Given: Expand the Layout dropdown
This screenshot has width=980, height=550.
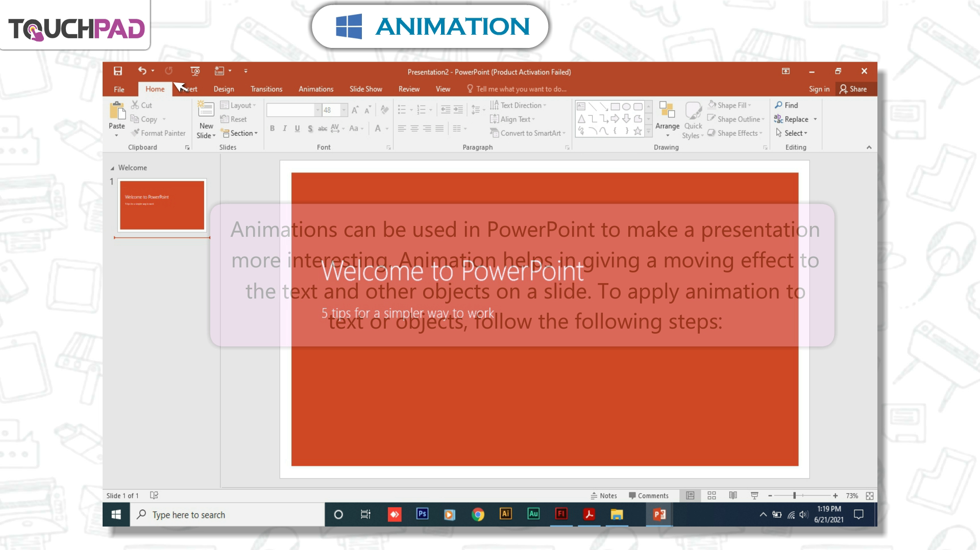Looking at the screenshot, I should [238, 105].
